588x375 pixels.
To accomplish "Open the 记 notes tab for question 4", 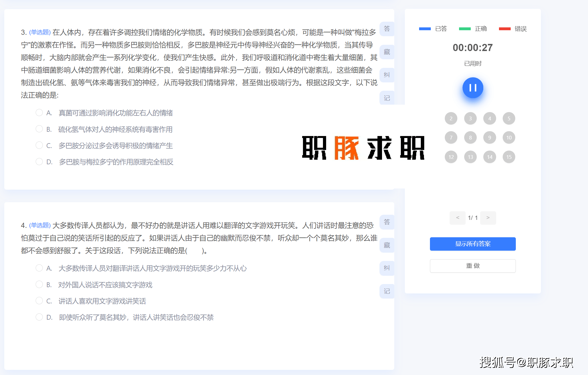I will click(387, 291).
